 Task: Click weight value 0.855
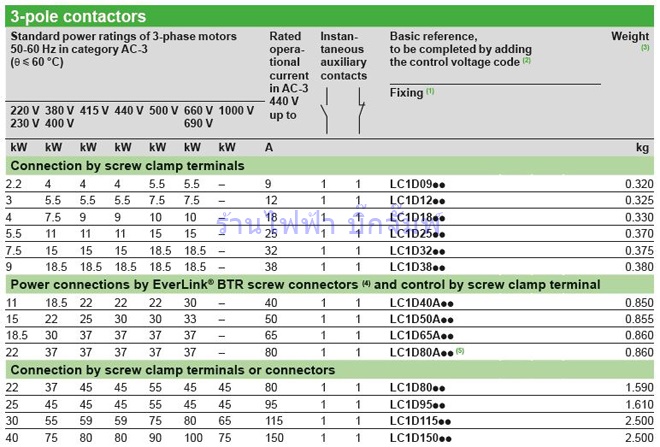[639, 319]
